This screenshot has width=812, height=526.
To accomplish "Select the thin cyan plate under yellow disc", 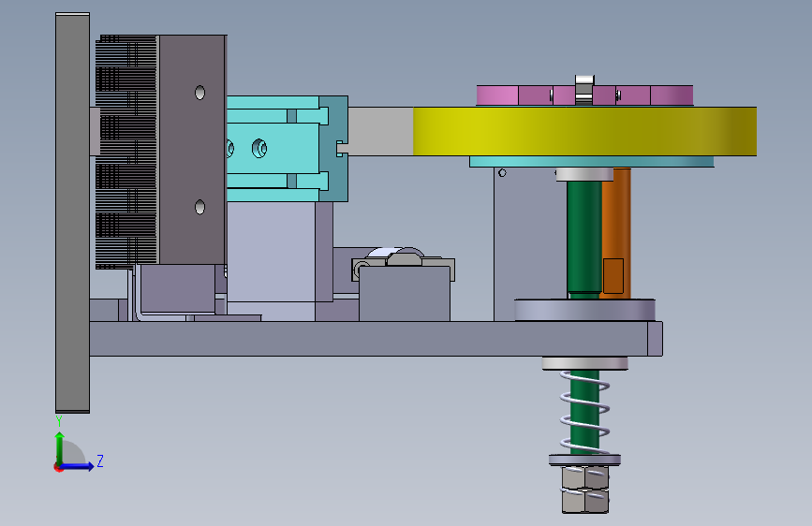I will click(x=591, y=162).
